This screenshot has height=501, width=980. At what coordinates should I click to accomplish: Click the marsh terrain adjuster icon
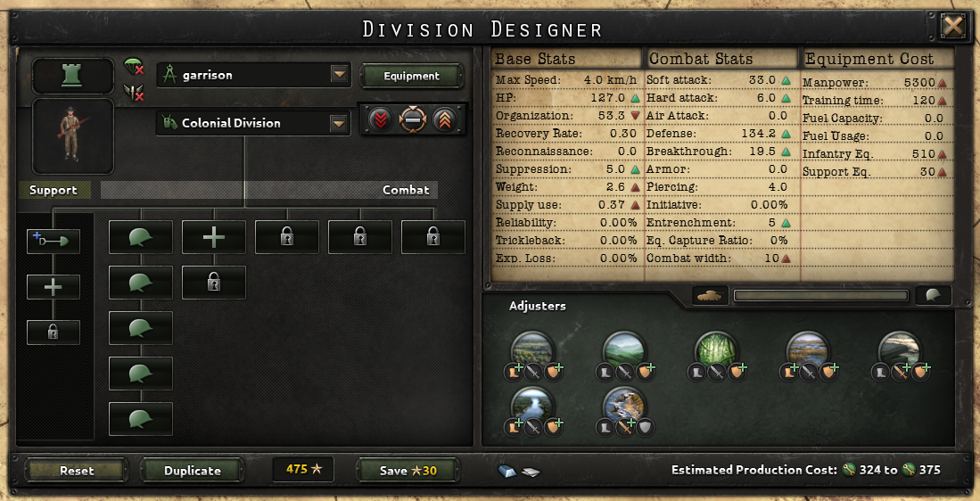click(x=808, y=352)
